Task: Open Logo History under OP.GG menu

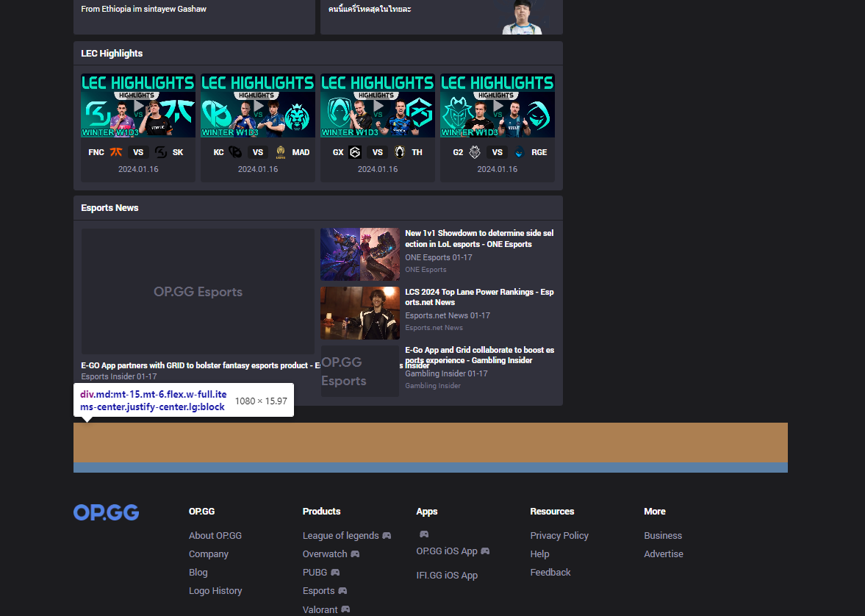Action: click(215, 590)
